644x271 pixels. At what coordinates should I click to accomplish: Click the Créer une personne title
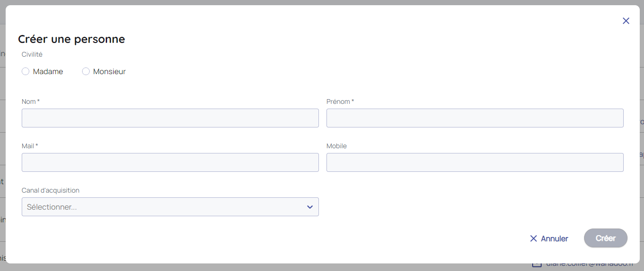(71, 39)
